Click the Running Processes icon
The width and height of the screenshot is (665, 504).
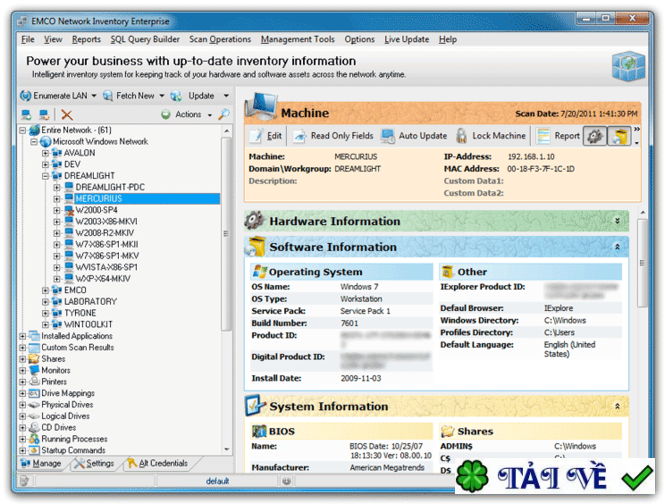pos(34,439)
